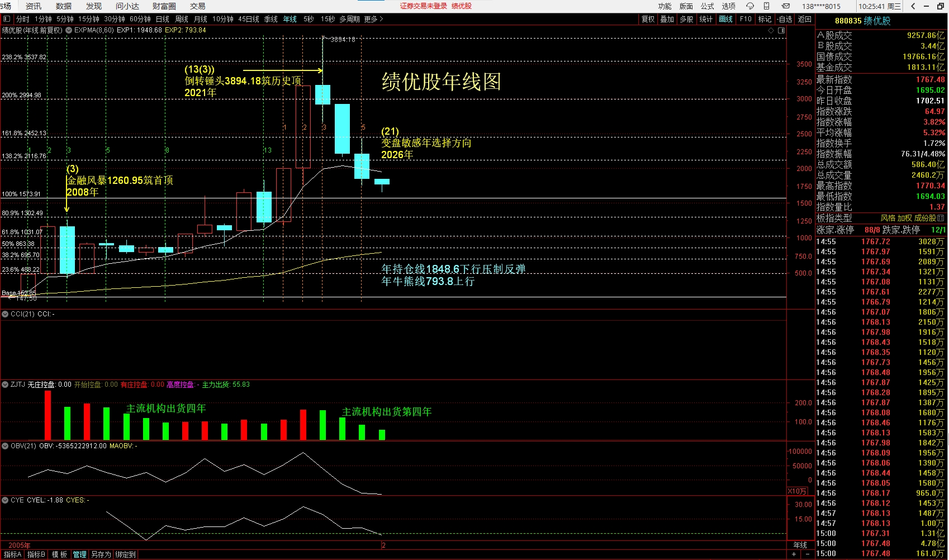Click the 复权 toolbar button
The image size is (949, 560).
point(648,19)
